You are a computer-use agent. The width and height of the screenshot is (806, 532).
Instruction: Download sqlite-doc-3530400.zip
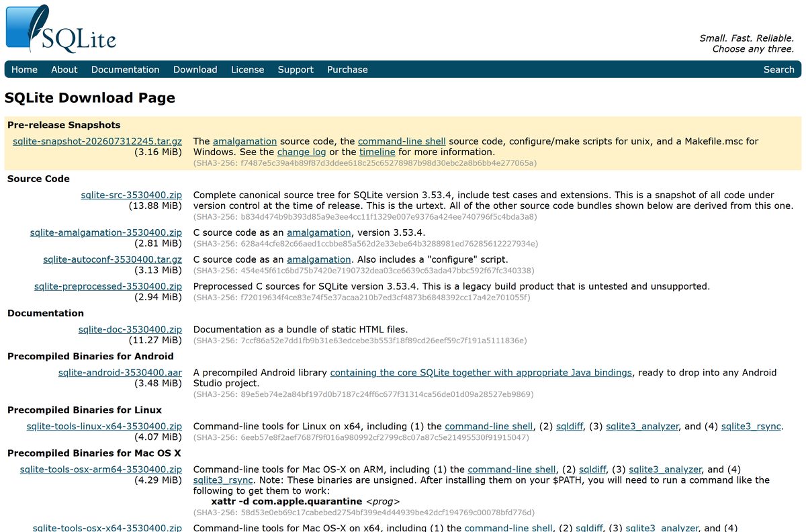130,329
